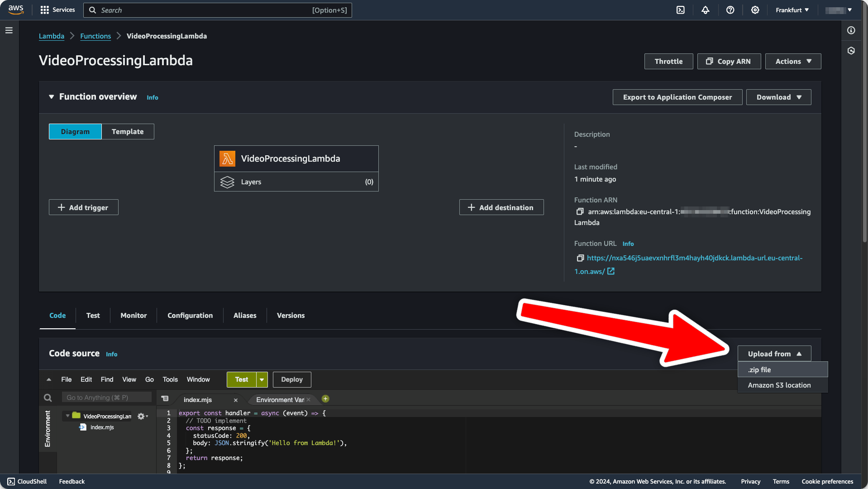Open Test button dropdown arrow
Screen dimensions: 868x489
262,380
